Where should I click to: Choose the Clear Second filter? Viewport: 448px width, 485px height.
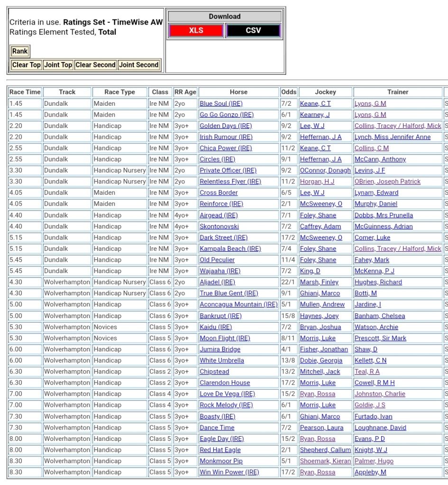(x=95, y=65)
